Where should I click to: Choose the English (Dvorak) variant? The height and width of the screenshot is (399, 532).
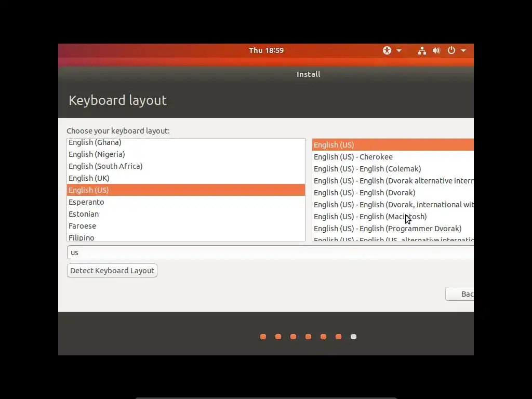click(393, 193)
